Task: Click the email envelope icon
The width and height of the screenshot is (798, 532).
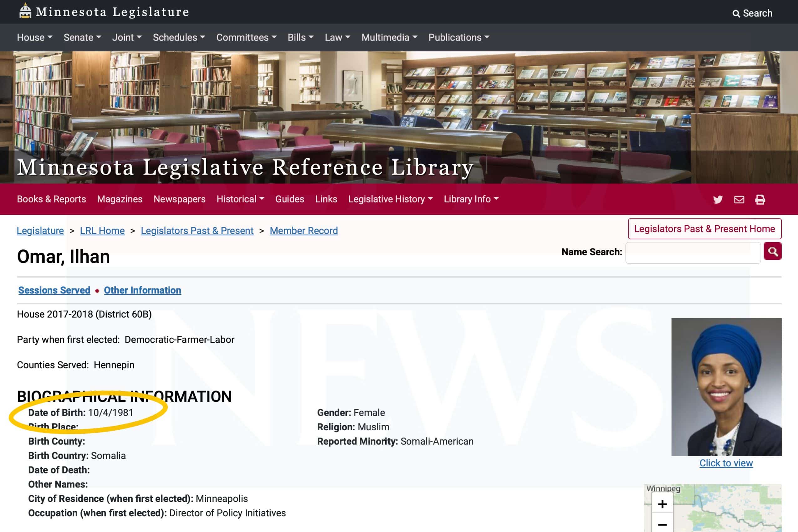Action: point(739,200)
